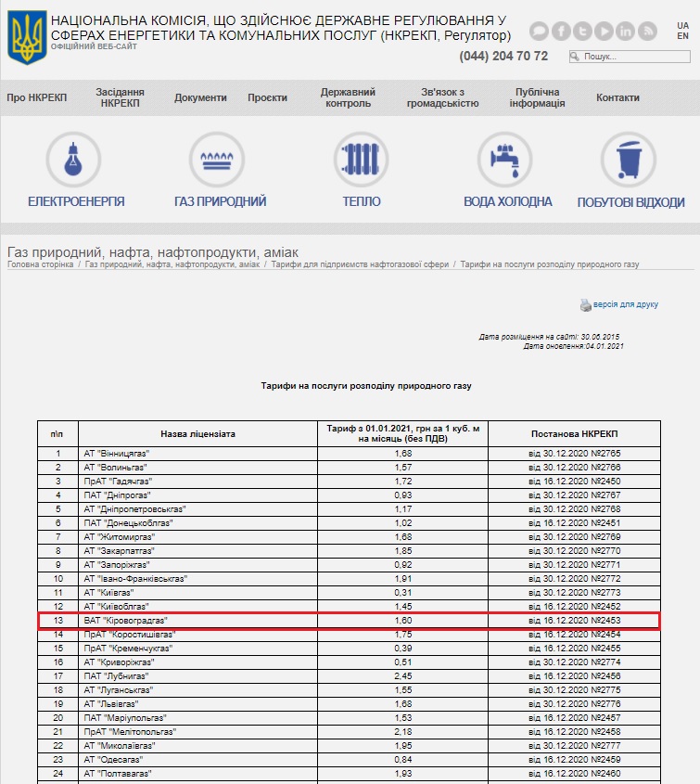Select cell АТ "Закарпатгаз"
This screenshot has height=784, width=700.
click(x=197, y=551)
